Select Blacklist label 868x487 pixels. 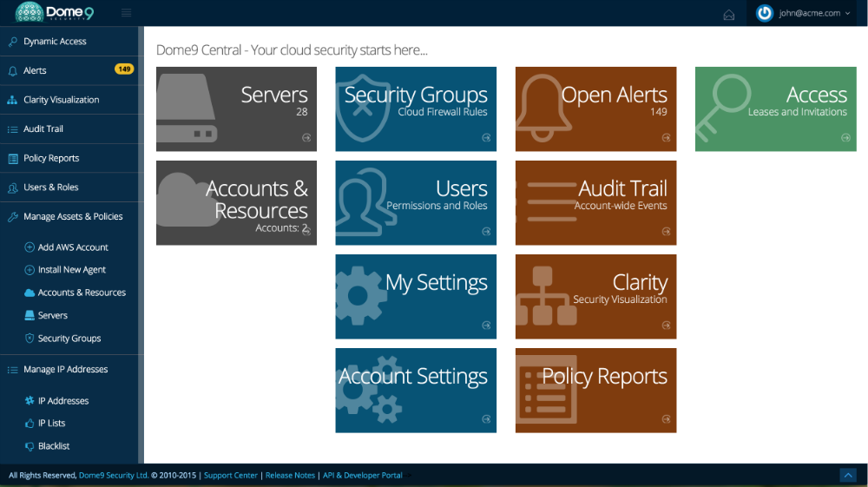54,446
